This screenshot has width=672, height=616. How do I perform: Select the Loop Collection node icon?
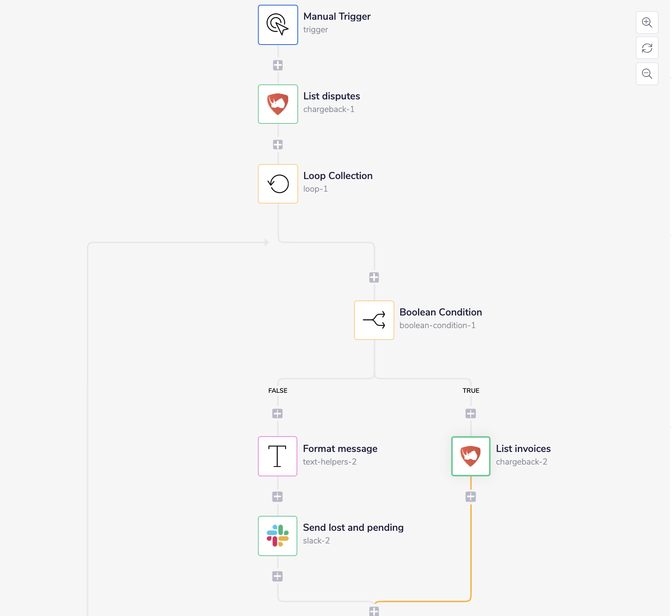tap(278, 183)
